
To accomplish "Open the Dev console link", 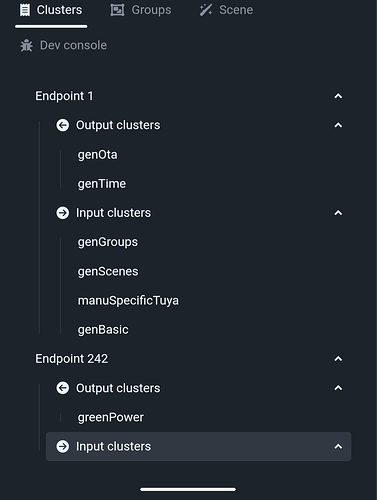I will pyautogui.click(x=64, y=45).
